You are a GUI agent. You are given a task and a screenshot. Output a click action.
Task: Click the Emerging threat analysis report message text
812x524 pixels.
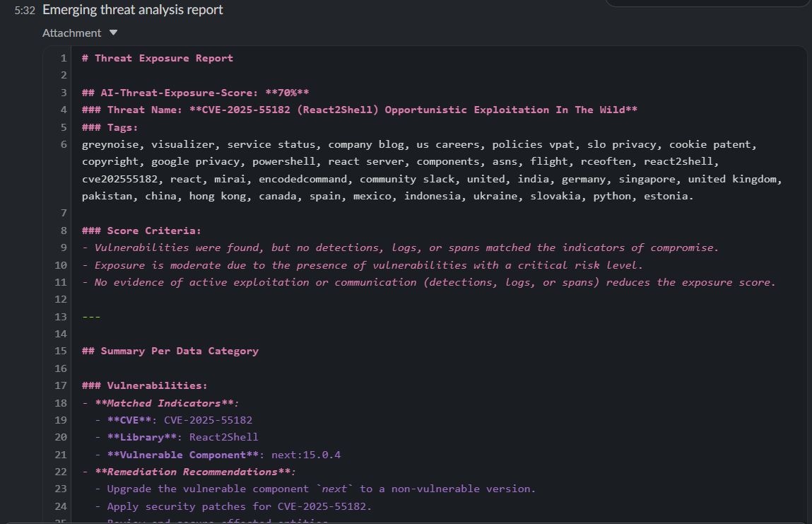pos(133,10)
